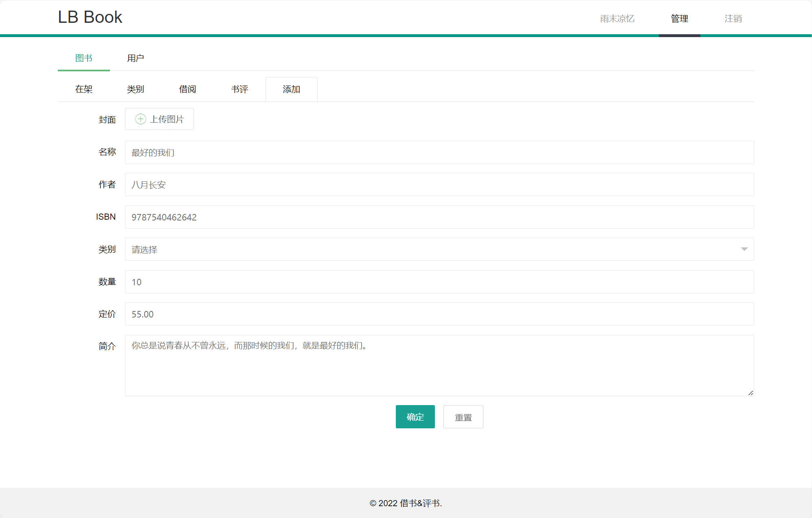Switch to the 用户 tab

(136, 58)
